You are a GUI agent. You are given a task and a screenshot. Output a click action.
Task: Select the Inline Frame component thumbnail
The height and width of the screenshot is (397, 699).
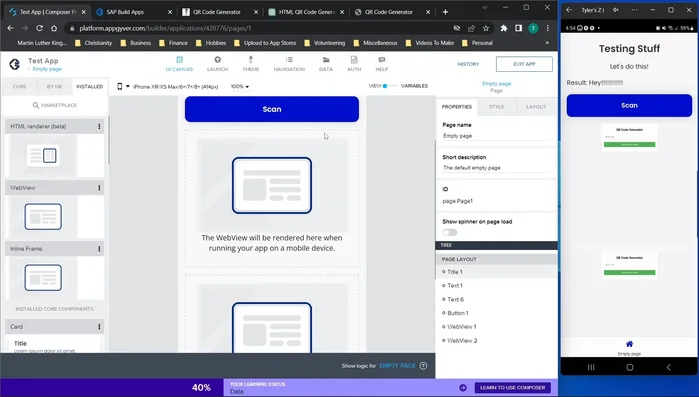click(x=43, y=278)
